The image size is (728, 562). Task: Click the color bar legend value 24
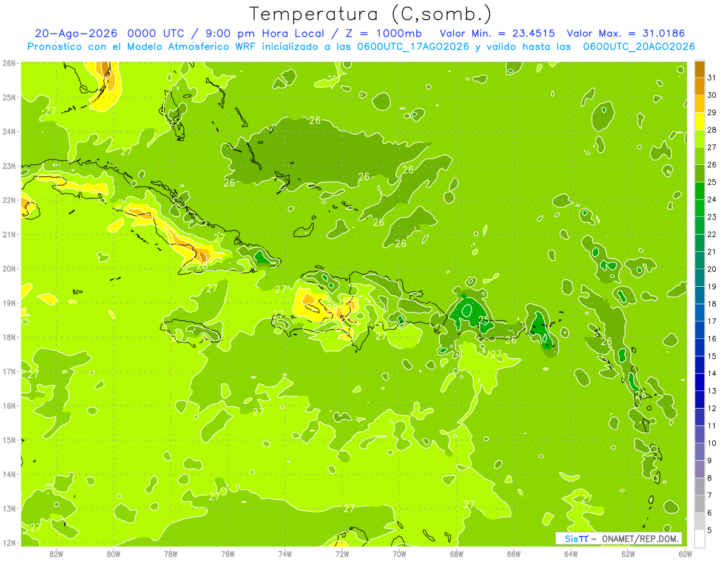pos(712,199)
